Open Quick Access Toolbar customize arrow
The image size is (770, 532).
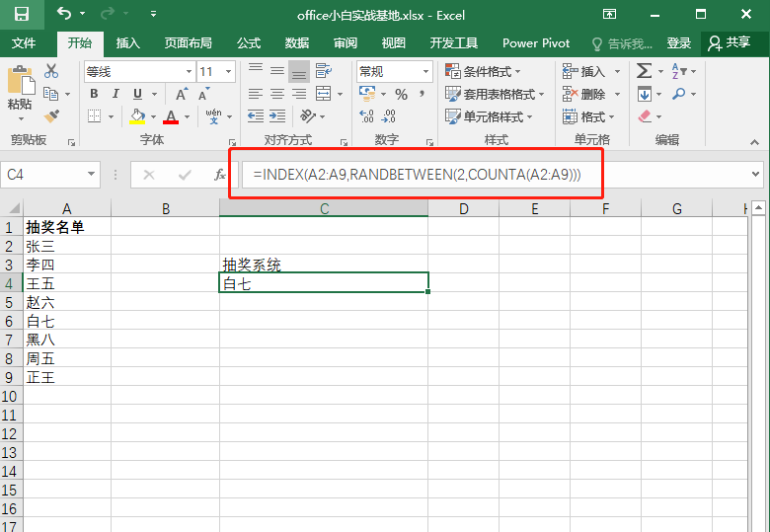coord(154,14)
